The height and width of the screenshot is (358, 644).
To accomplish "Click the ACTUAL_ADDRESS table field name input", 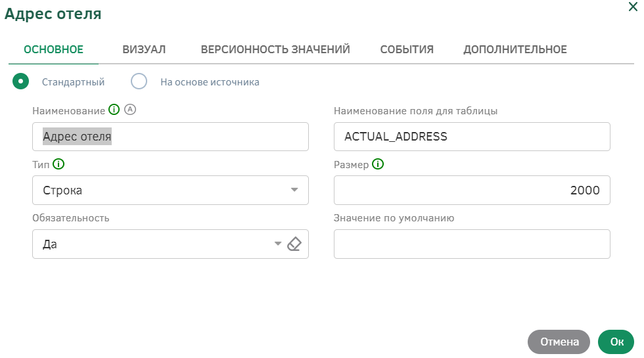I will [x=472, y=137].
